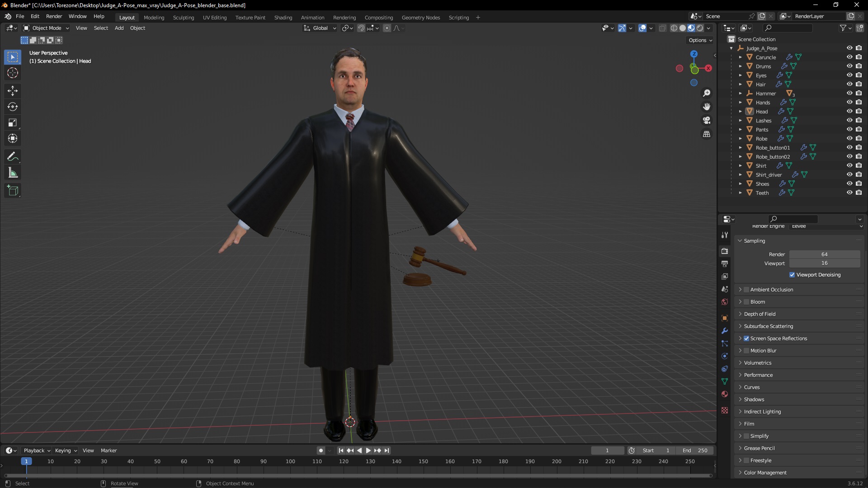Open the Tool properties tab
The image size is (868, 488).
[725, 235]
